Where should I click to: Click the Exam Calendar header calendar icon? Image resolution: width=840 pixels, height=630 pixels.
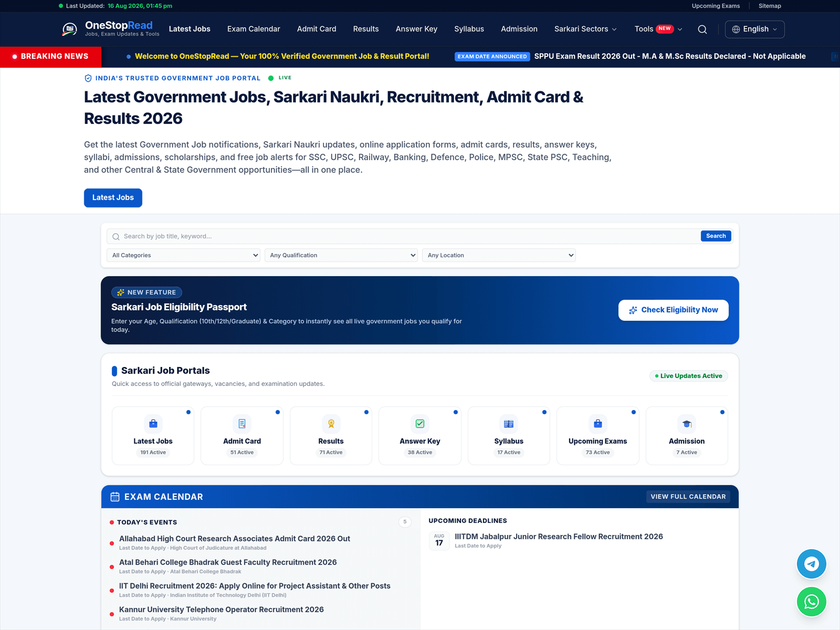tap(115, 497)
